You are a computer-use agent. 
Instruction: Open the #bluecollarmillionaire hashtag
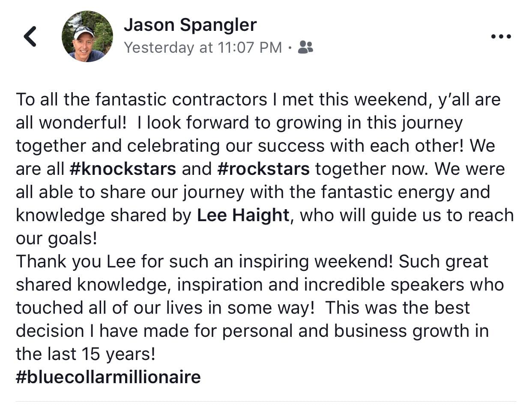tap(108, 377)
